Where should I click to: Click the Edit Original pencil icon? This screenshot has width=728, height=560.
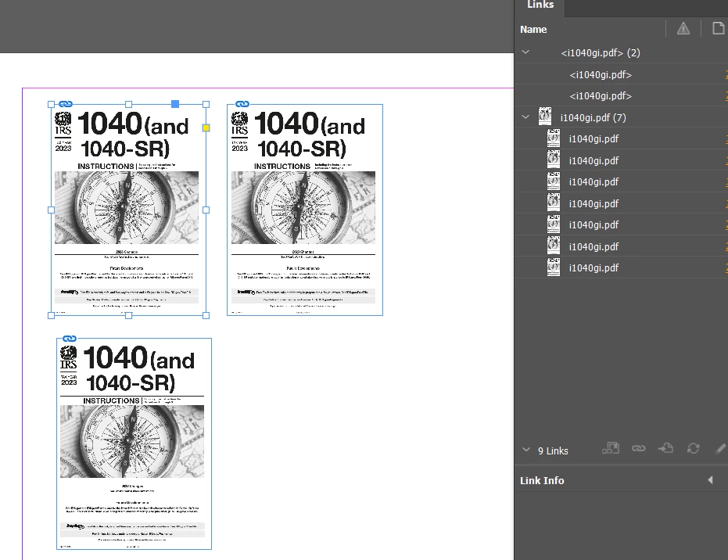pyautogui.click(x=720, y=448)
